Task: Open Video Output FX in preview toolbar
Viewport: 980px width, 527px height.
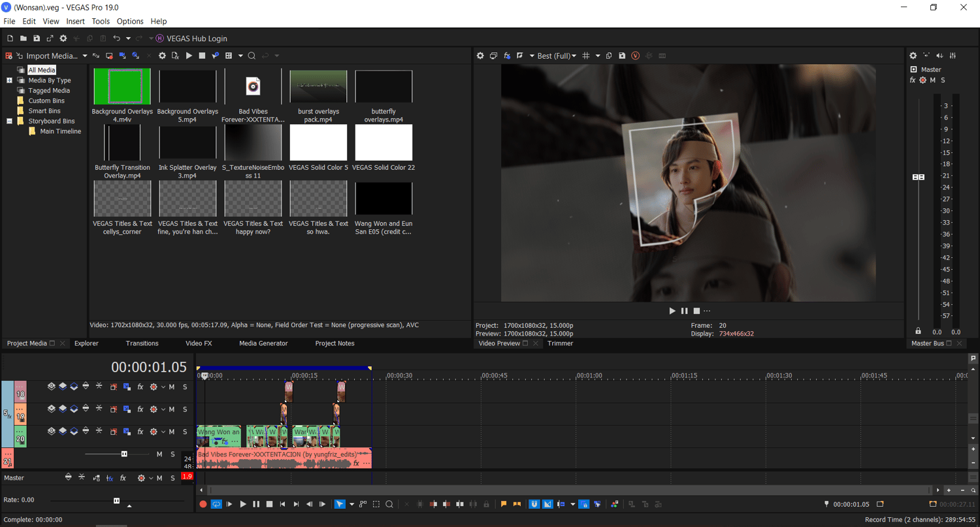Action: point(507,56)
